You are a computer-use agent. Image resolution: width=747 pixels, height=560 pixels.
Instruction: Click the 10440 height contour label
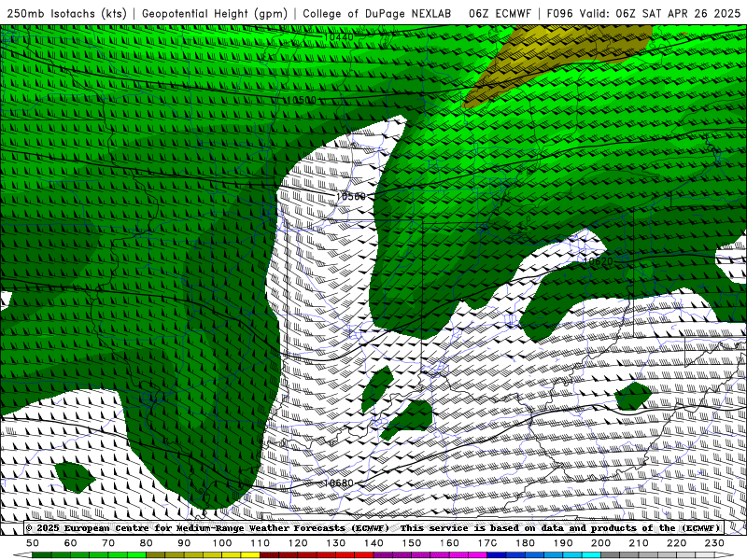pos(338,36)
